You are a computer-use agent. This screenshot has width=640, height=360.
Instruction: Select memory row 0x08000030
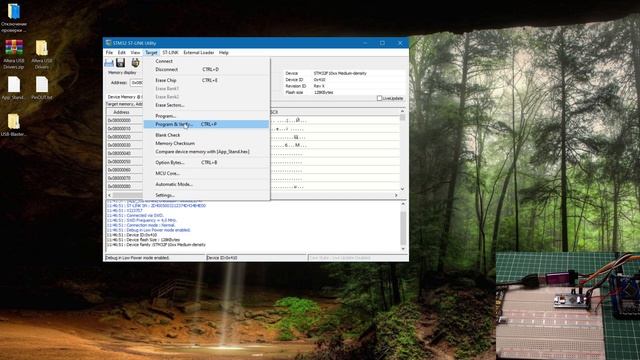click(124, 145)
